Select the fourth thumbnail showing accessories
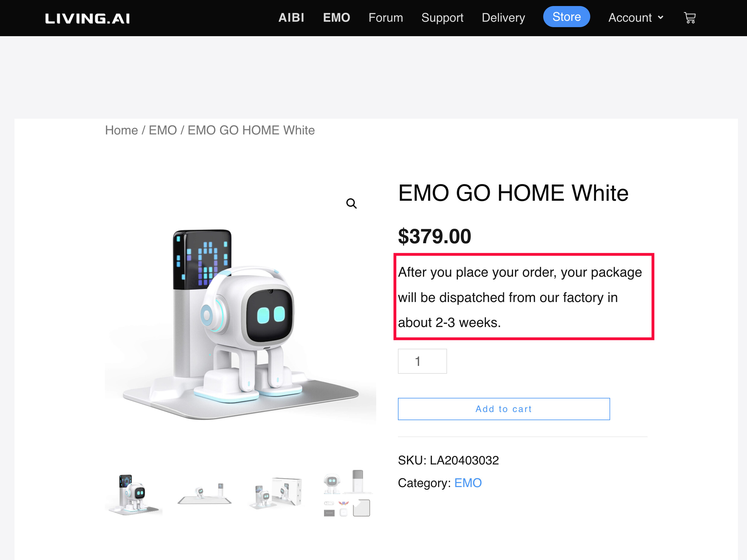Image resolution: width=747 pixels, height=560 pixels. (346, 493)
